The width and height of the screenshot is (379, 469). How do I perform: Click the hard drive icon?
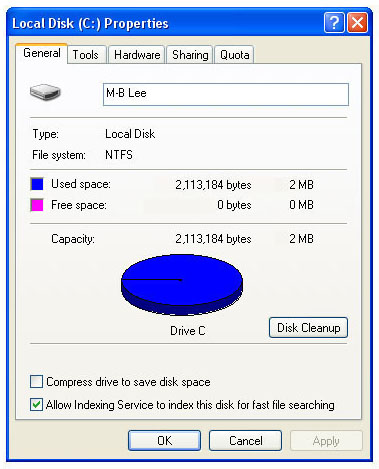45,92
